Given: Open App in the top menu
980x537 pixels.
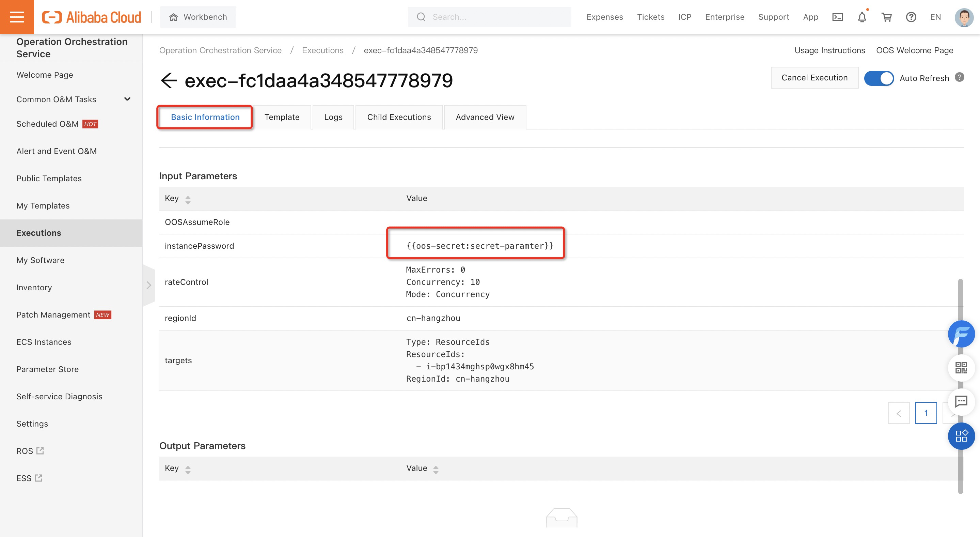Looking at the screenshot, I should tap(810, 17).
